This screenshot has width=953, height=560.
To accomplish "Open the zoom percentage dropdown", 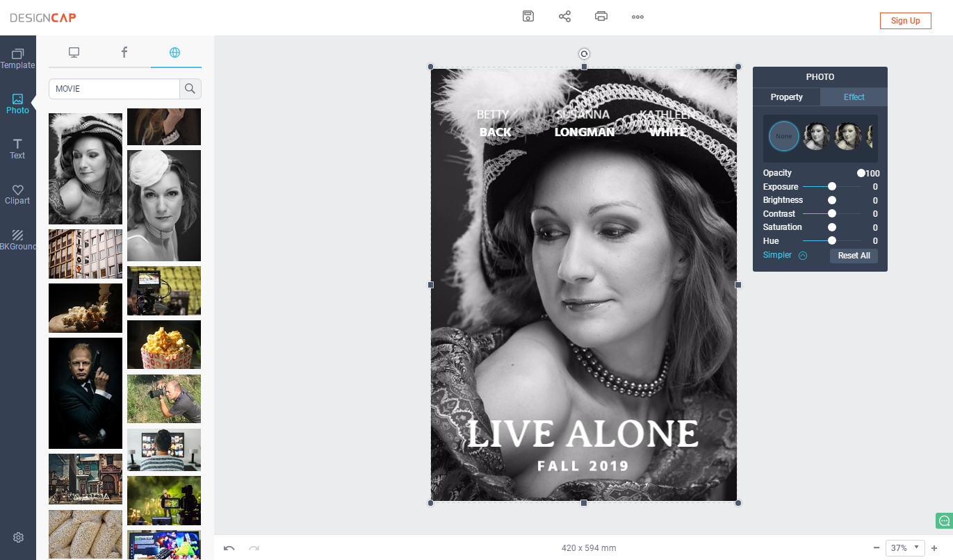I will 905,548.
